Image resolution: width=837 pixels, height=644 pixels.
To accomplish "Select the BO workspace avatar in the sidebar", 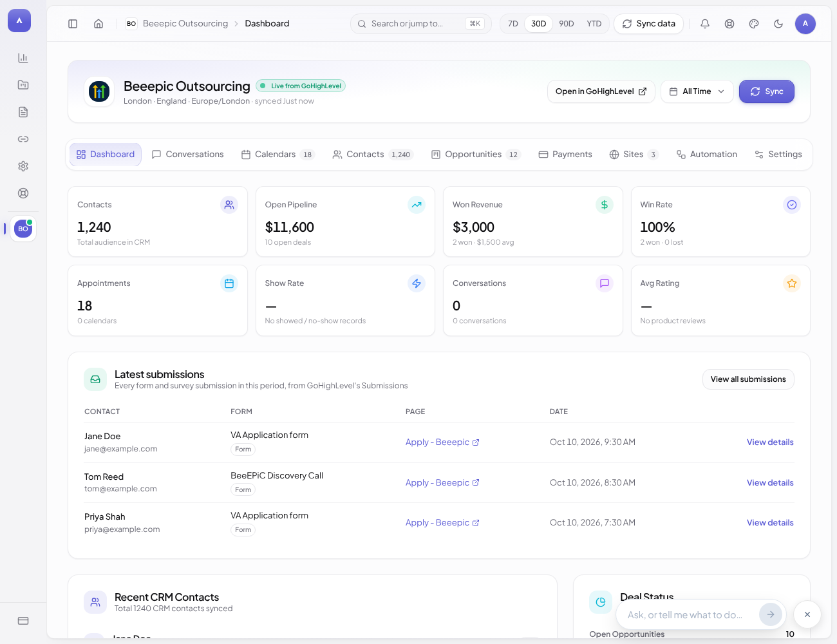I will click(23, 229).
